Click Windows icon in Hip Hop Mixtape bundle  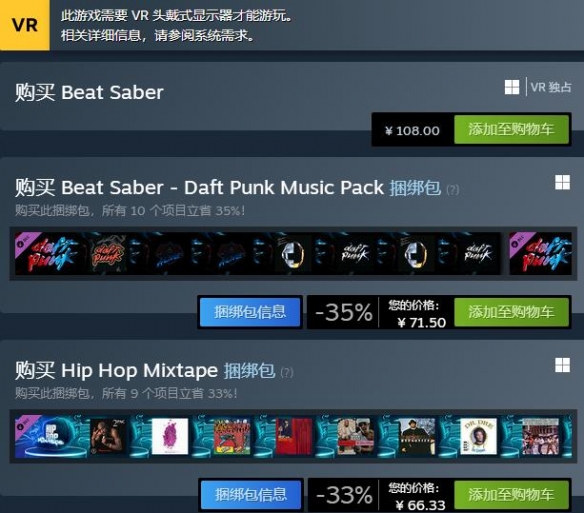coord(562,365)
